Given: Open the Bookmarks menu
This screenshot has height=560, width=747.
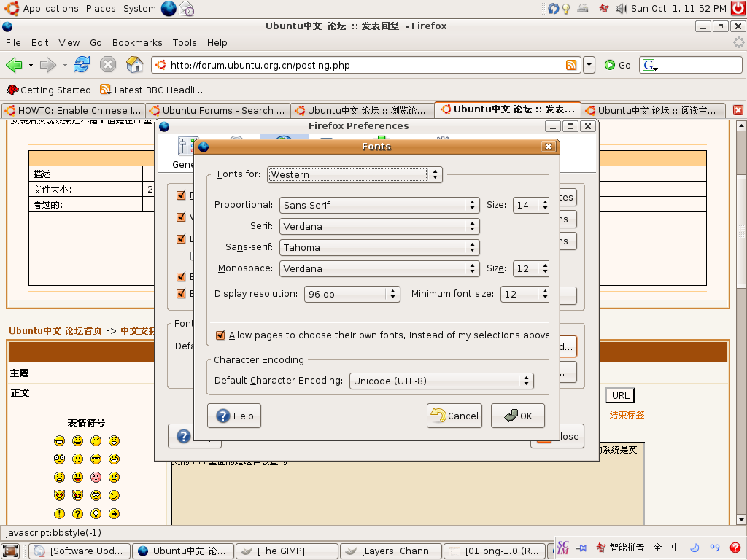Looking at the screenshot, I should pos(137,43).
